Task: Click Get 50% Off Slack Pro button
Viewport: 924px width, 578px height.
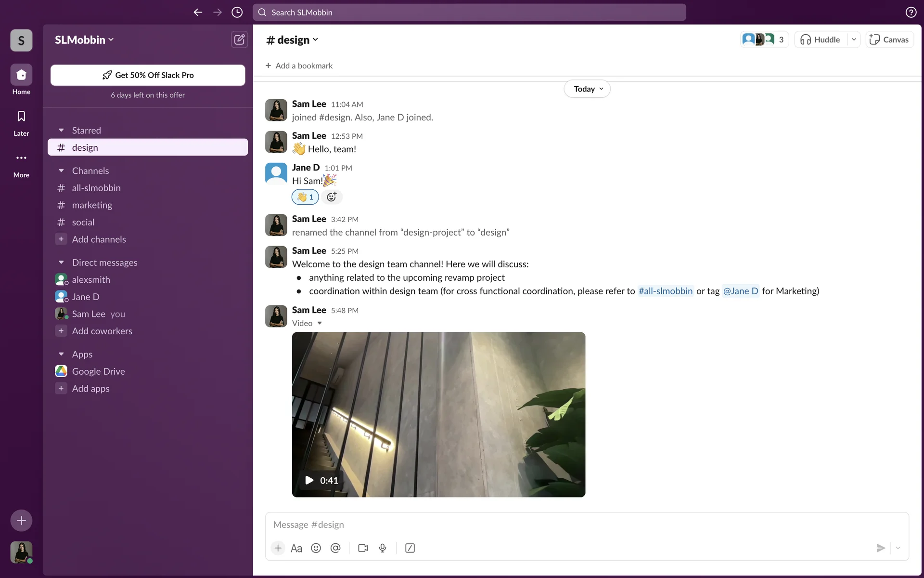Action: click(x=148, y=75)
